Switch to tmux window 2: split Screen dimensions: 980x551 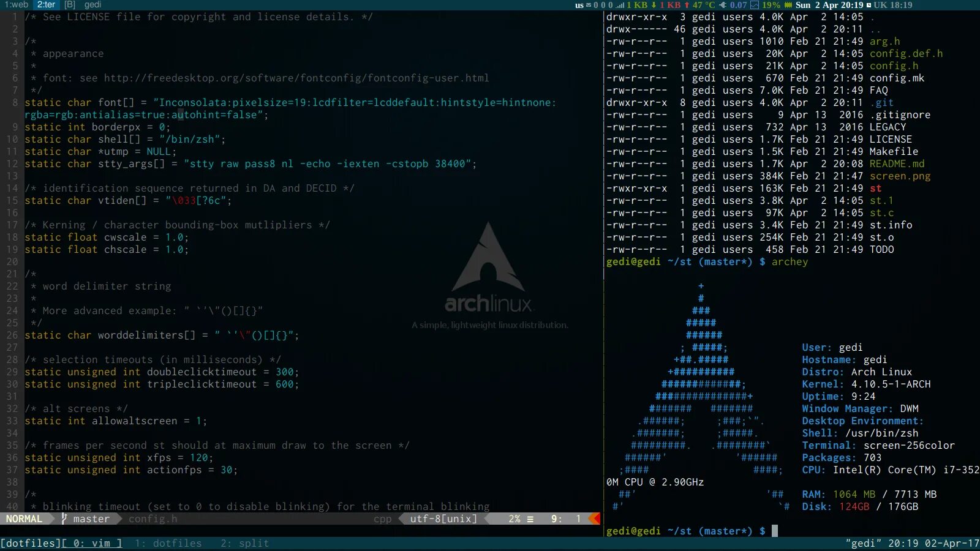click(x=244, y=543)
